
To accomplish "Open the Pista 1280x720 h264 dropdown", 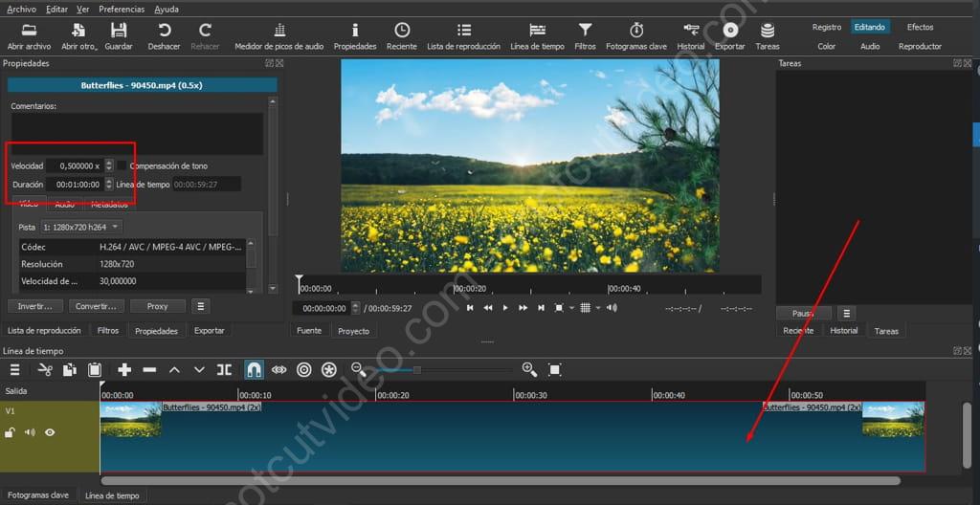I will pos(82,227).
